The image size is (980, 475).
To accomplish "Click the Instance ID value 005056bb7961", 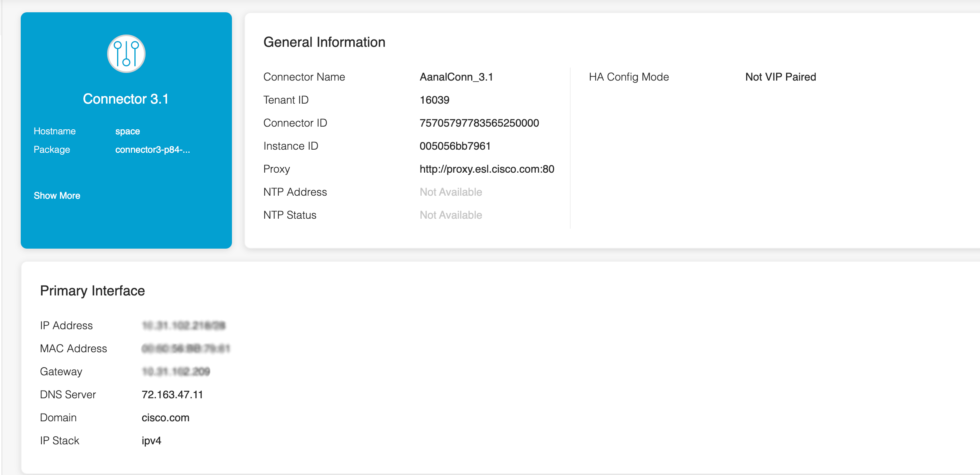I will [455, 146].
